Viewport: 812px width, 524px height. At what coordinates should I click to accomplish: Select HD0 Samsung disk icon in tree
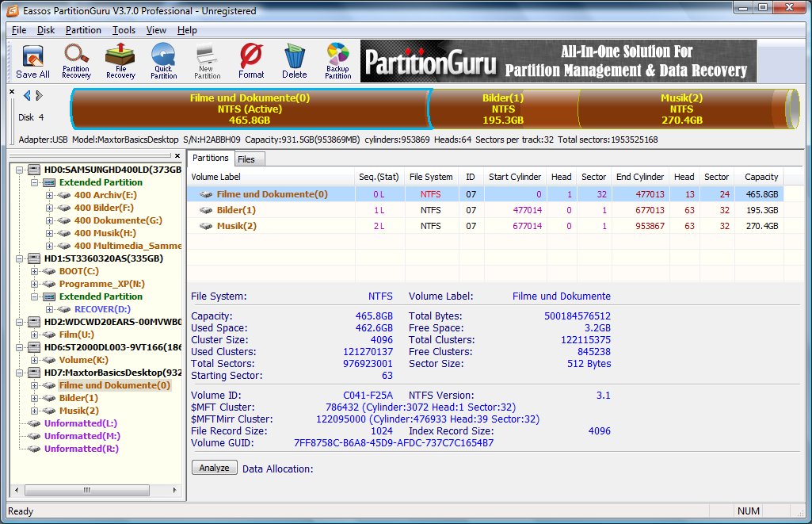tap(34, 170)
